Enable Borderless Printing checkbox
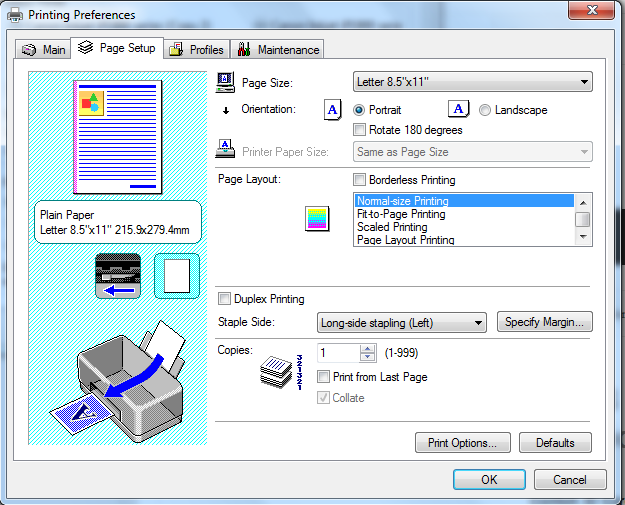Image resolution: width=625 pixels, height=505 pixels. [x=359, y=180]
